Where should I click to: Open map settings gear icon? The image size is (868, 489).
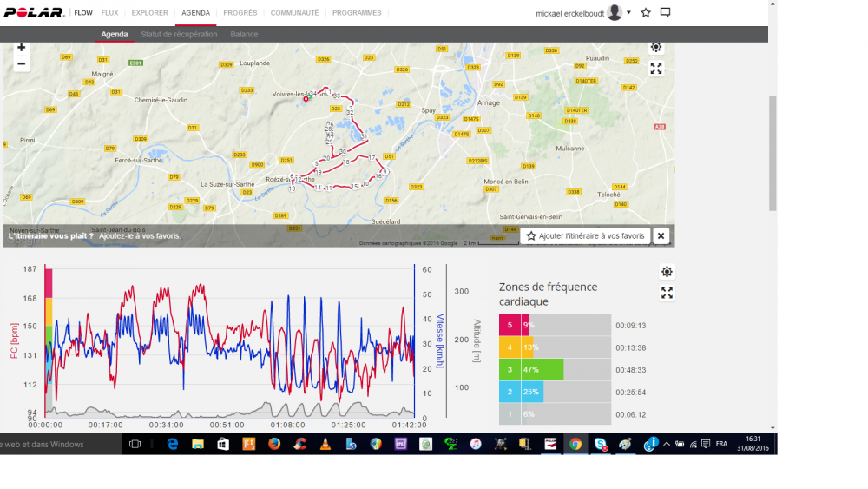click(x=656, y=48)
